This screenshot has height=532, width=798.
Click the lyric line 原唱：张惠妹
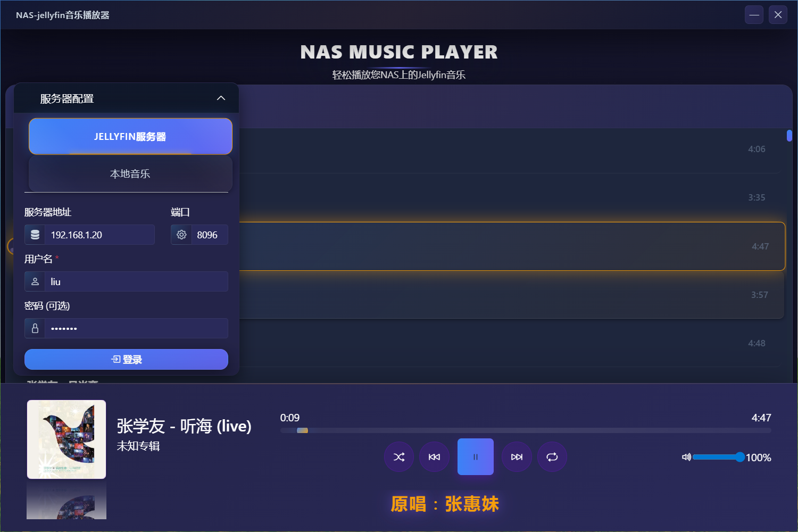pos(445,504)
